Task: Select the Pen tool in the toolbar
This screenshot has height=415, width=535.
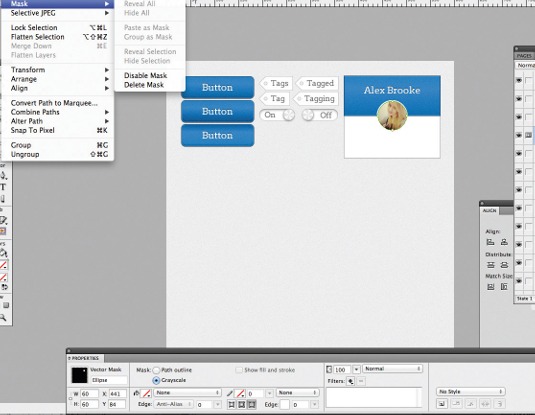Action: 3,176
